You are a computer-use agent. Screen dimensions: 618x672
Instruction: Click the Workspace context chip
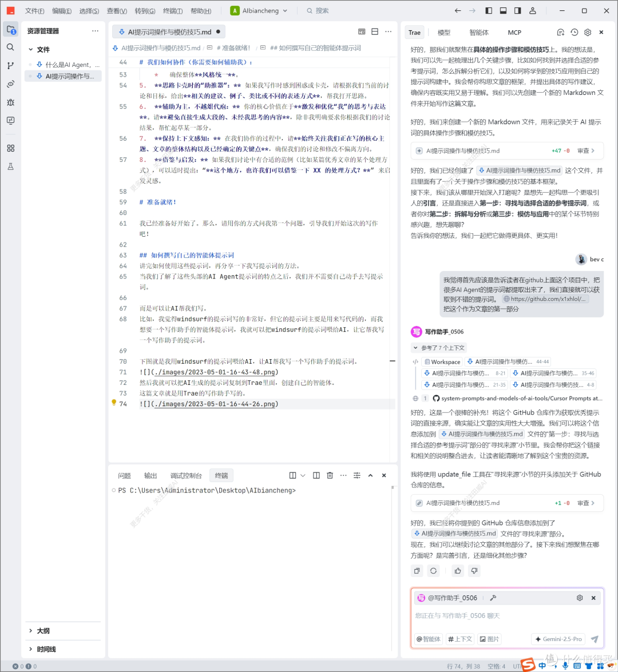442,361
